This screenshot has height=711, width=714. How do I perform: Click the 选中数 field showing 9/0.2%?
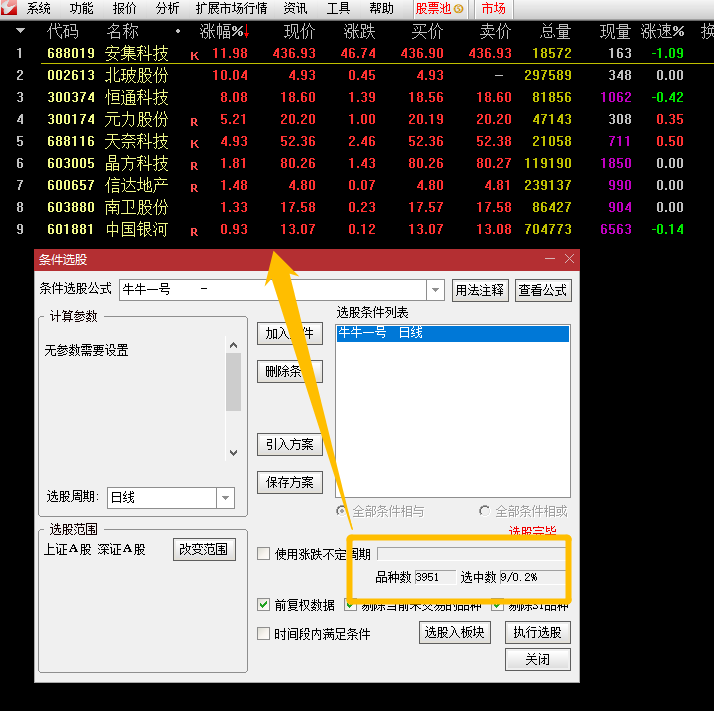coord(532,577)
